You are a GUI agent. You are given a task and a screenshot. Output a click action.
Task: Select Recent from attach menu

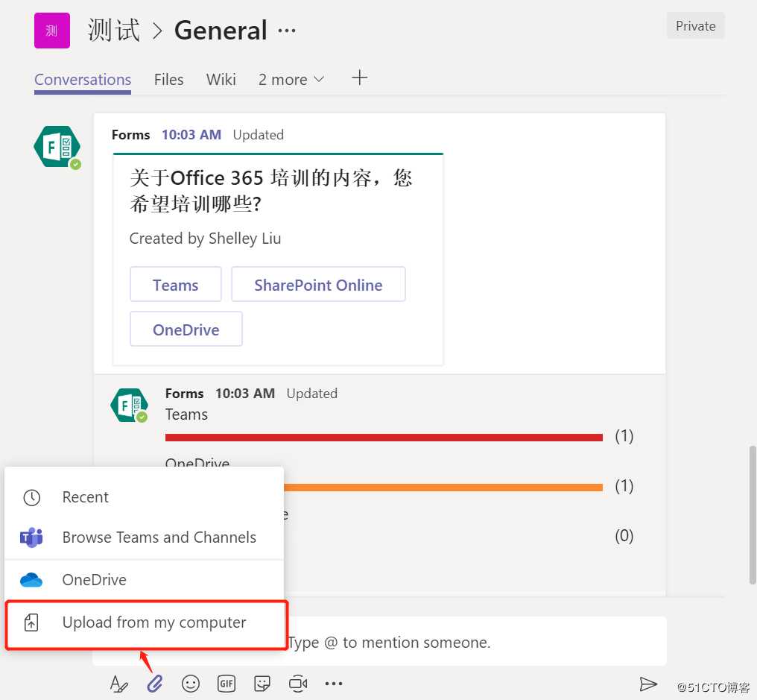tap(144, 497)
